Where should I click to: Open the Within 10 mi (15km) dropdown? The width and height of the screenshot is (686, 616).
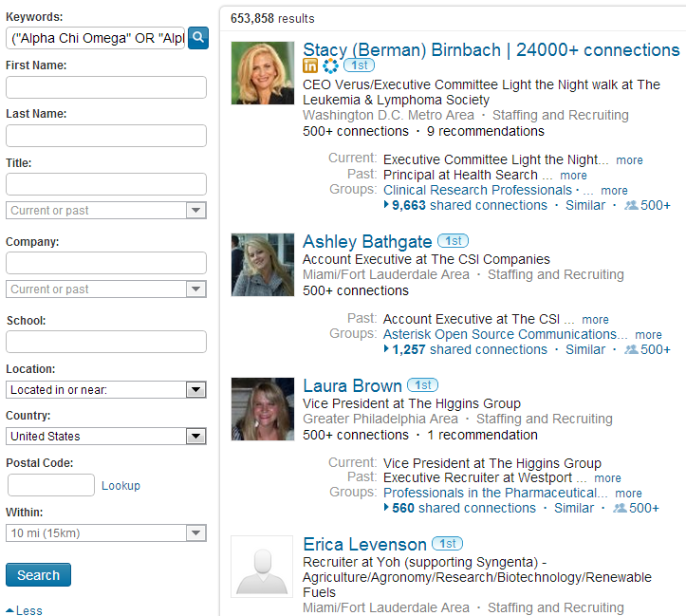(106, 533)
